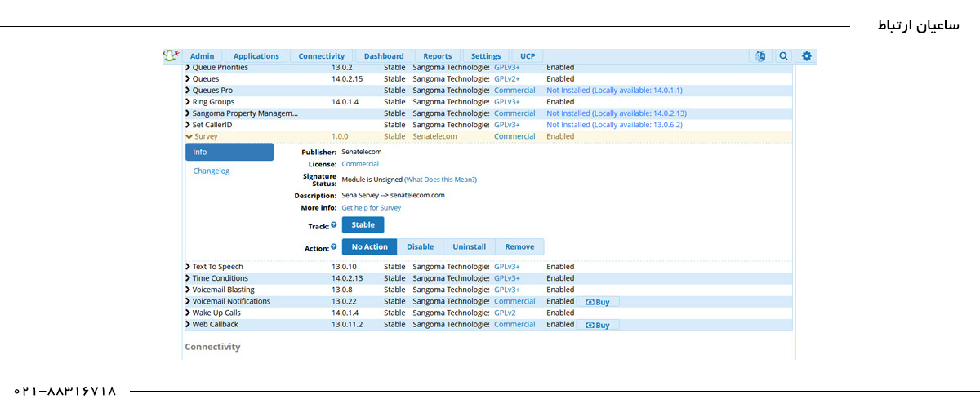Open the Admin menu
This screenshot has width=980, height=408.
[x=202, y=56]
